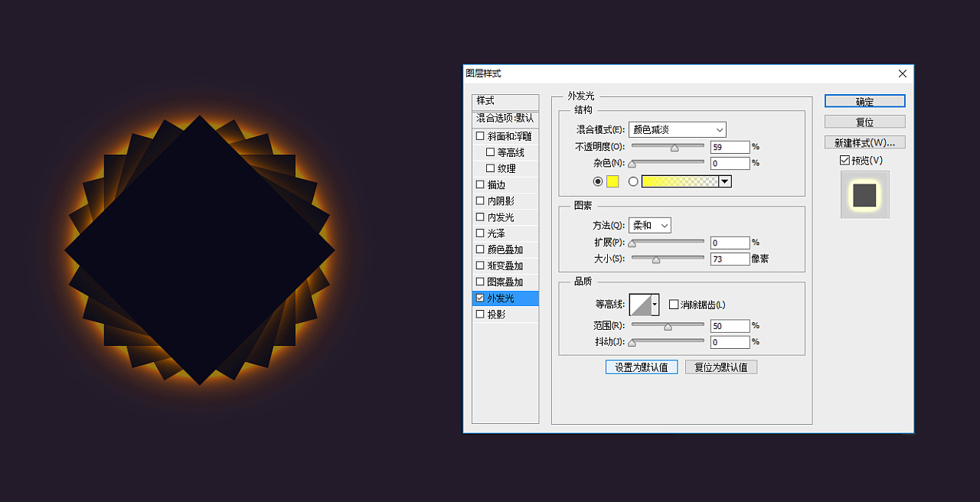The width and height of the screenshot is (980, 502).
Task: Click the 大小 size input field
Action: pos(729,259)
